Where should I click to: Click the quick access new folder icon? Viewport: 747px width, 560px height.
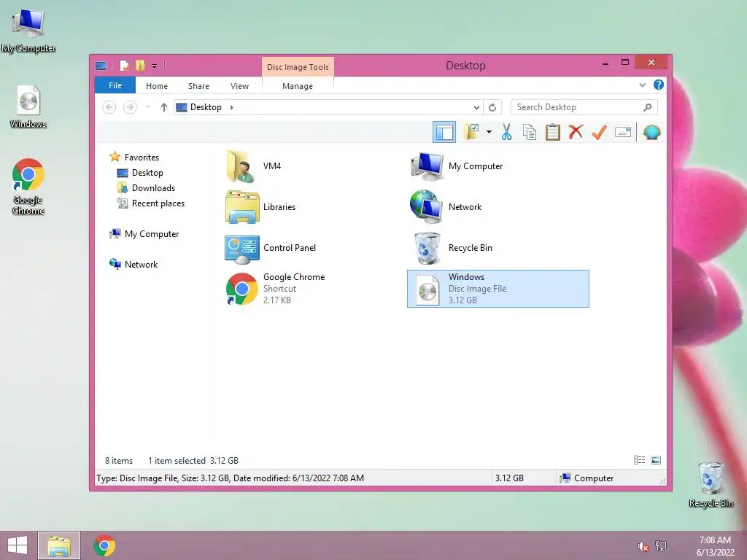pos(140,65)
